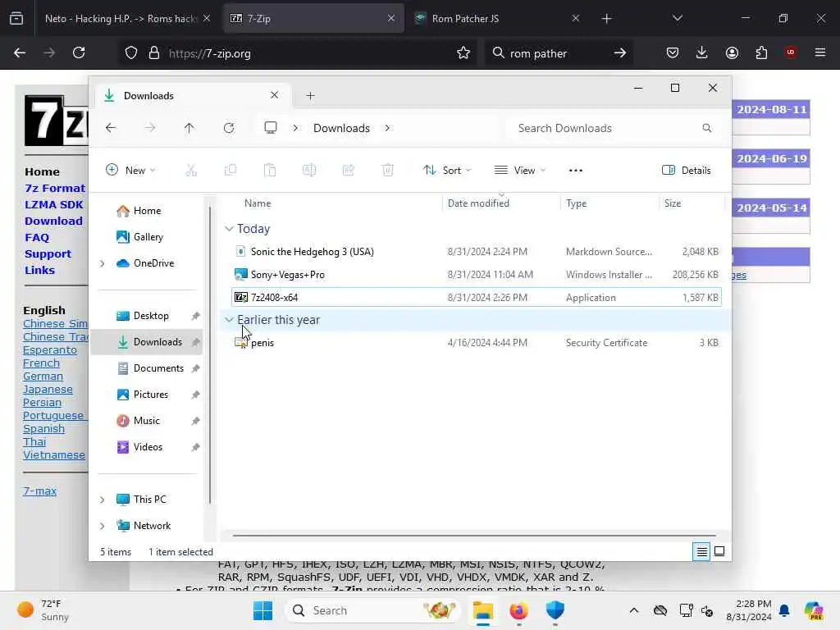The image size is (840, 630).
Task: Open File Explorer from taskbar
Action: (x=482, y=610)
